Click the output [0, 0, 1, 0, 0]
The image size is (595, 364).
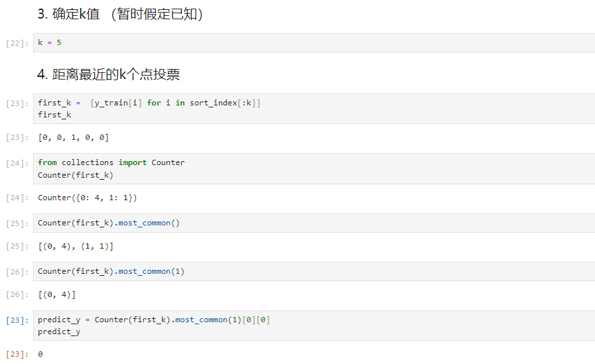(73, 138)
